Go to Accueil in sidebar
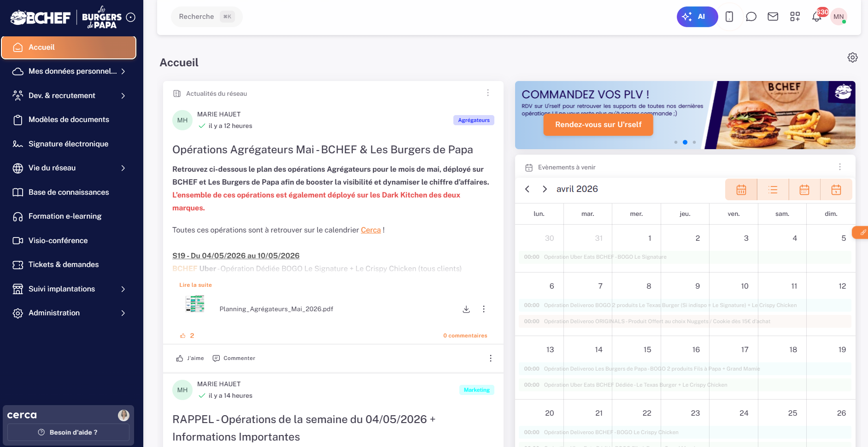 point(69,47)
